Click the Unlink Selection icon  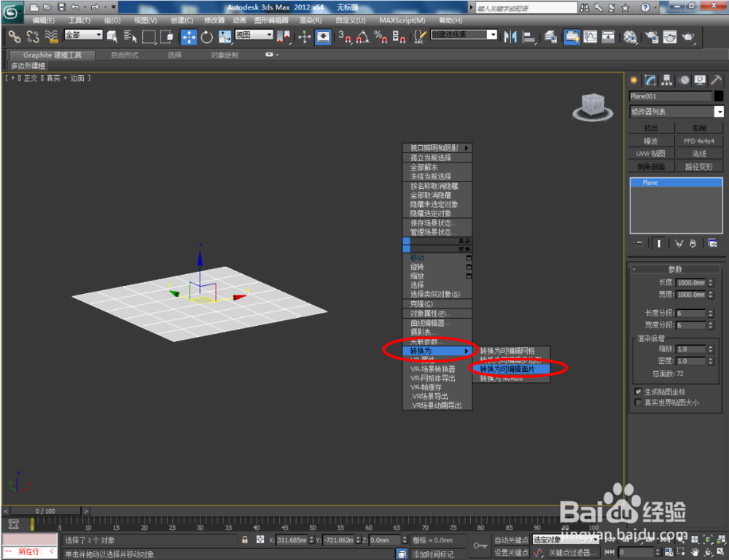[33, 36]
